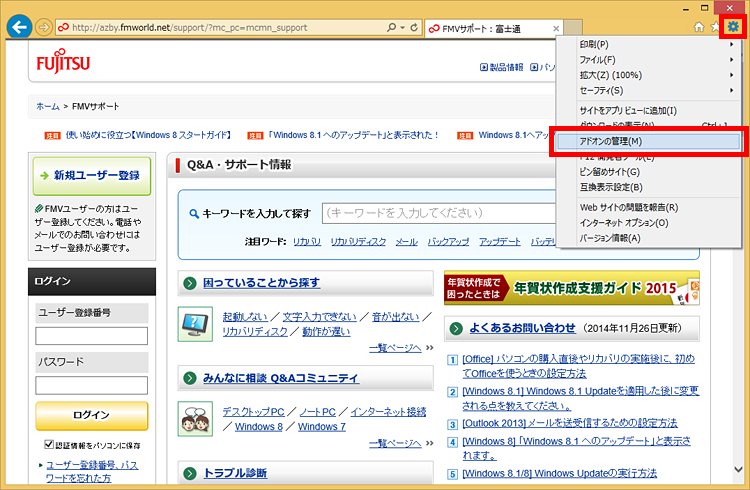Click the Home icon in the toolbar
Image resolution: width=750 pixels, height=490 pixels.
coord(699,27)
